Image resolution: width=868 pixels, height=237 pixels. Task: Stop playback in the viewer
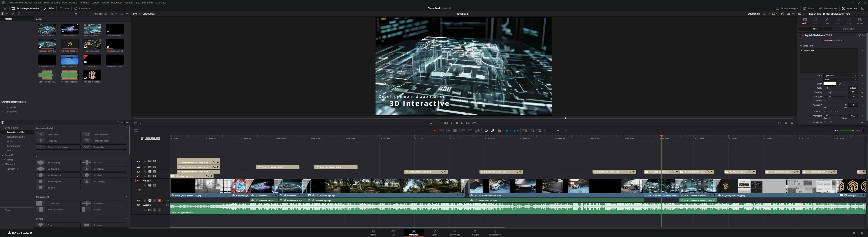tap(457, 123)
